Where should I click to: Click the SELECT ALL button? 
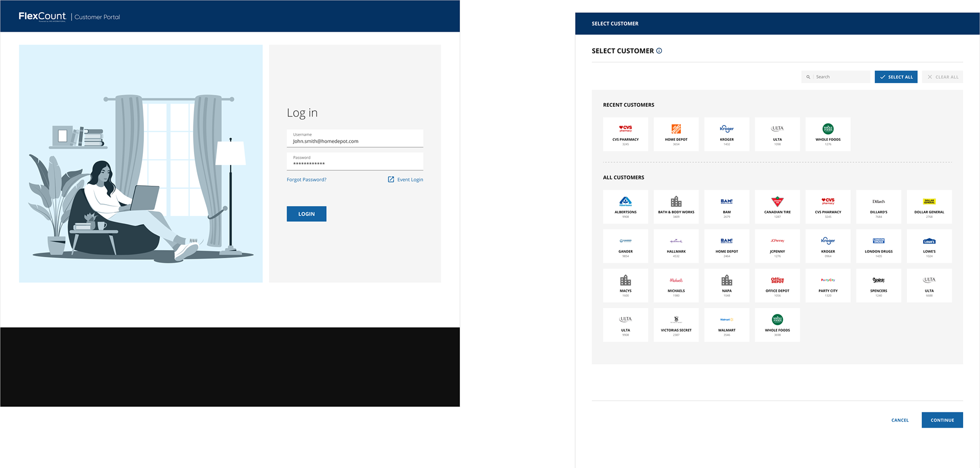click(x=896, y=77)
